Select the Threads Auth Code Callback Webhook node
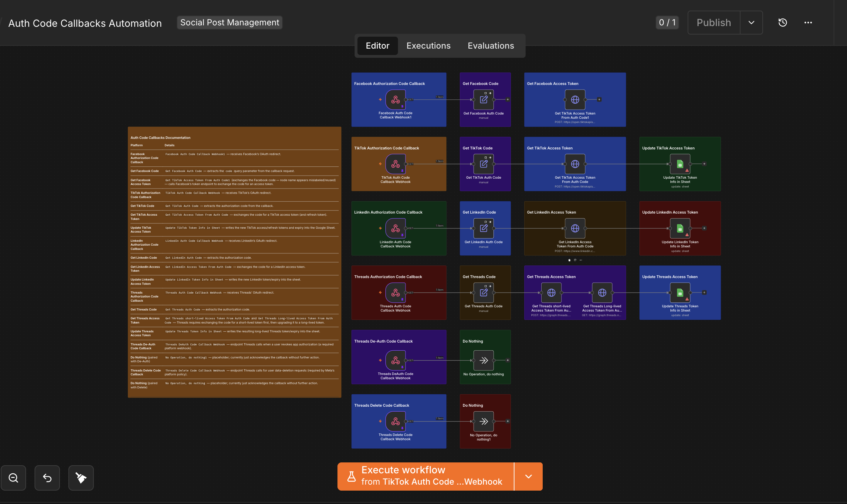The width and height of the screenshot is (847, 504). (396, 293)
